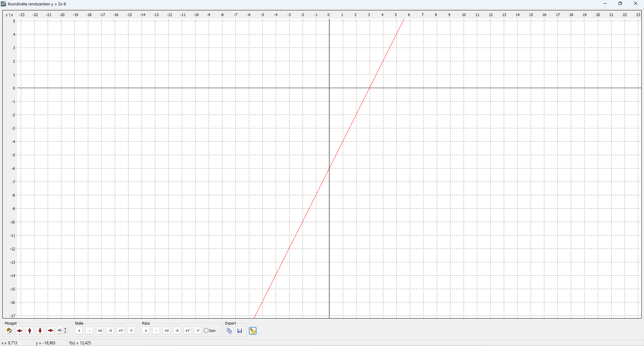Viewport: 644px width, 346px height.
Task: Click the home icon in Mozgat group
Action: point(9,331)
